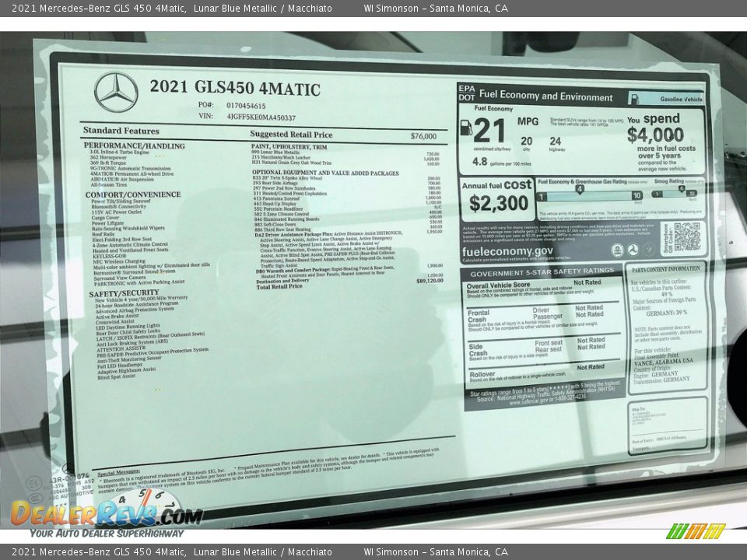
Task: Click the 20 city MPG value
Action: click(527, 141)
